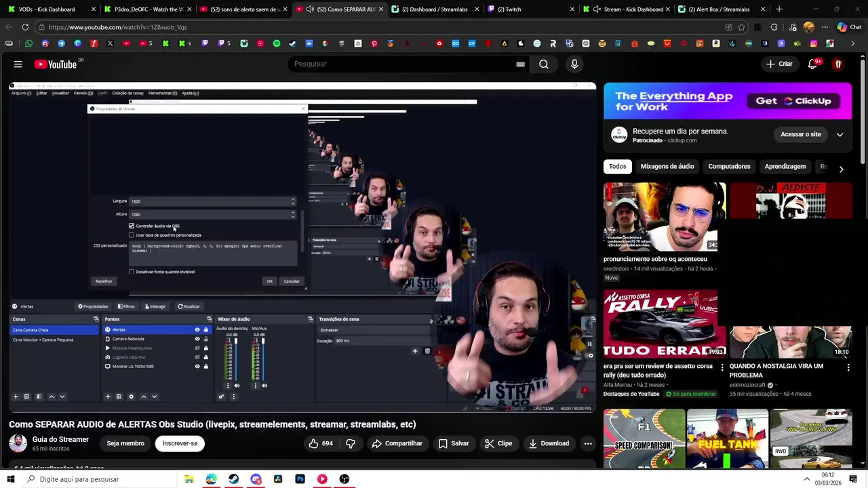Open Guia do Streamer channel link
Screen dimensions: 868x488
(60, 439)
